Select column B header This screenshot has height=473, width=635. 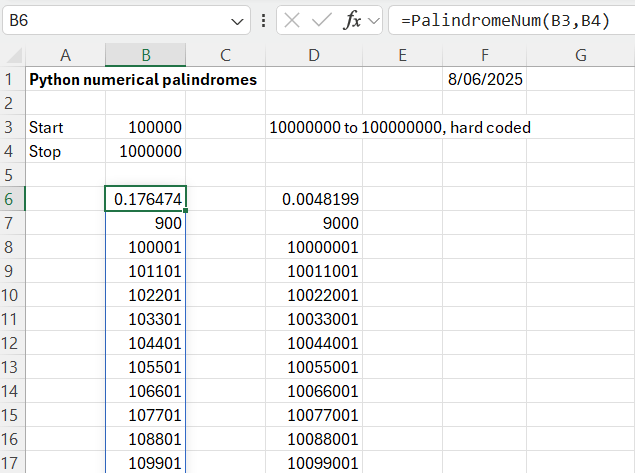click(x=145, y=55)
